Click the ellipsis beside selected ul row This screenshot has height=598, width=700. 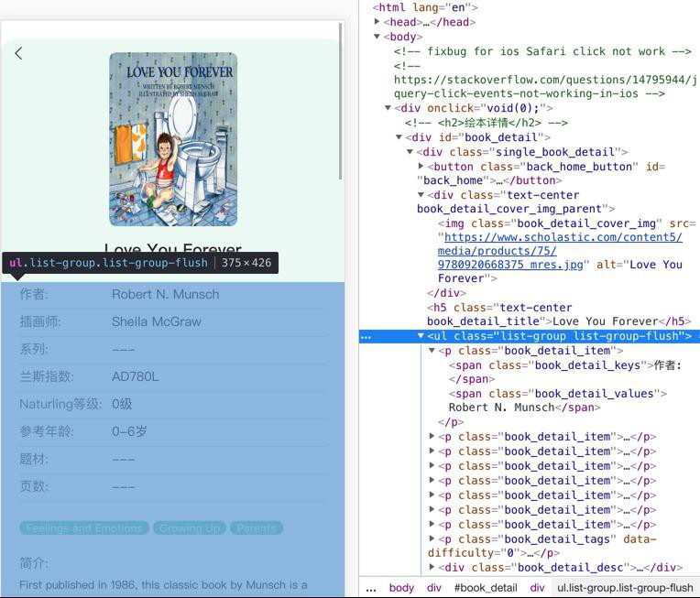(x=366, y=337)
